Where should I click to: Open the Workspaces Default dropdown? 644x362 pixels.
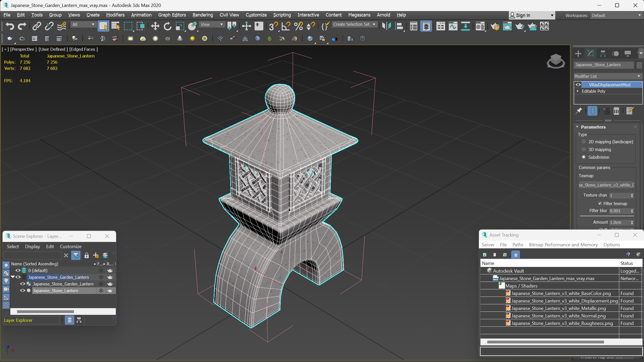click(616, 15)
